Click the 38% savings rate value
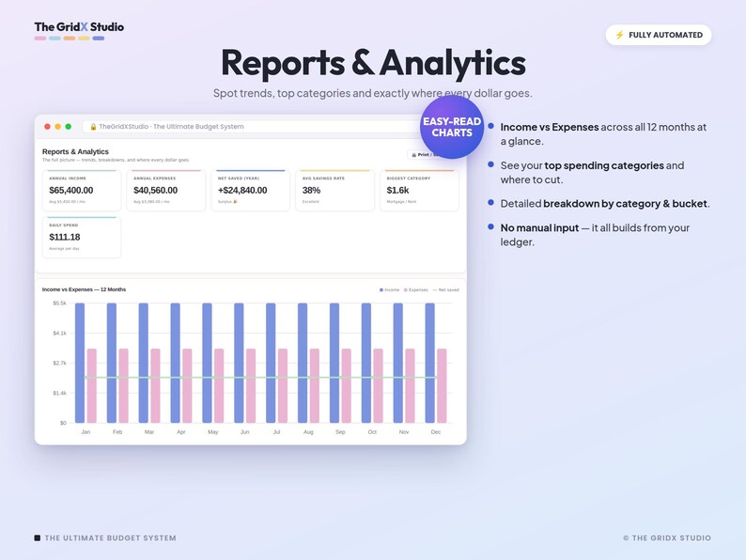The image size is (746, 560). (311, 191)
